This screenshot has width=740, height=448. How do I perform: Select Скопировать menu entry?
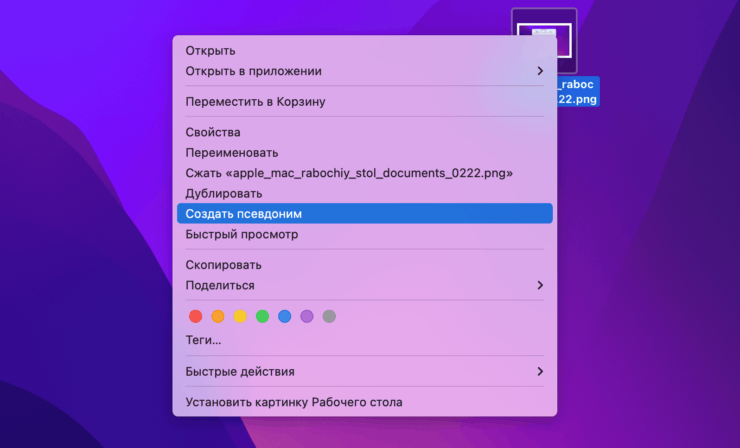(364, 265)
